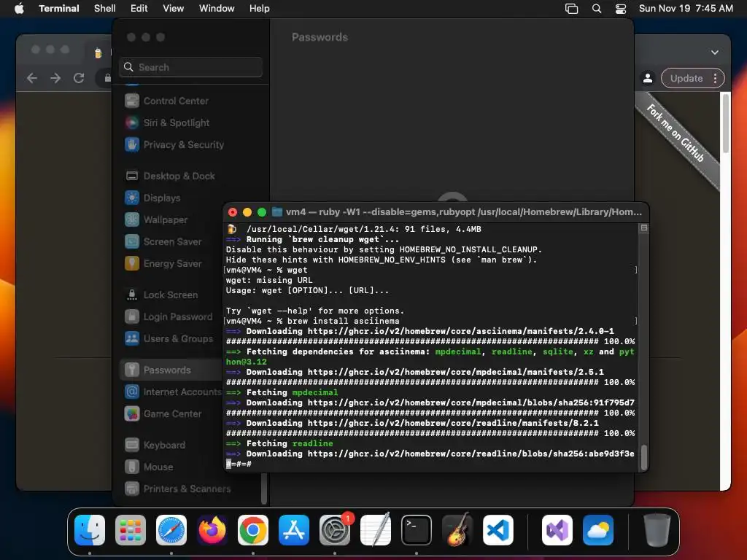
Task: Open the browser profile icon
Action: point(648,78)
